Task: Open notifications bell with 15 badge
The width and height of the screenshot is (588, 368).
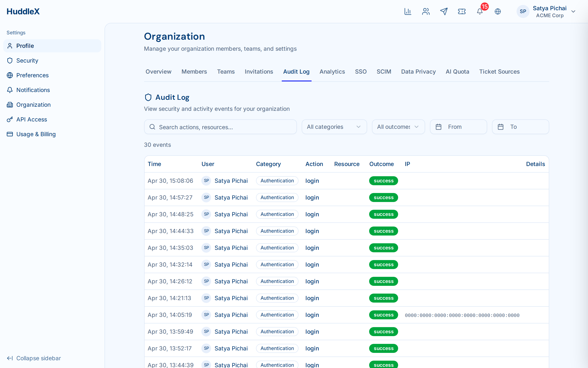Action: click(480, 11)
